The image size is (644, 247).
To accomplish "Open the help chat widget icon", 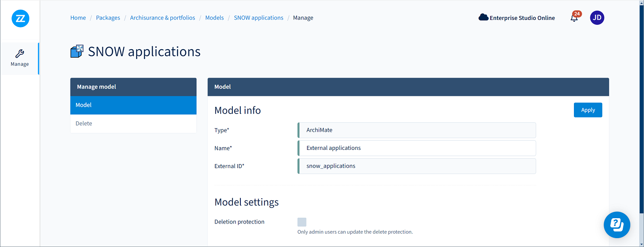I will [x=617, y=225].
